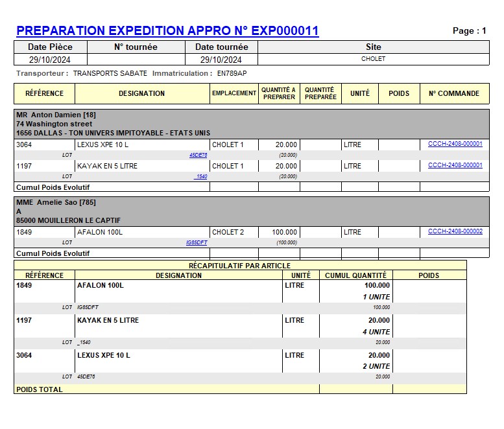Click the date value under Date Pièce
Screen dimensions: 504x429
(x=50, y=59)
